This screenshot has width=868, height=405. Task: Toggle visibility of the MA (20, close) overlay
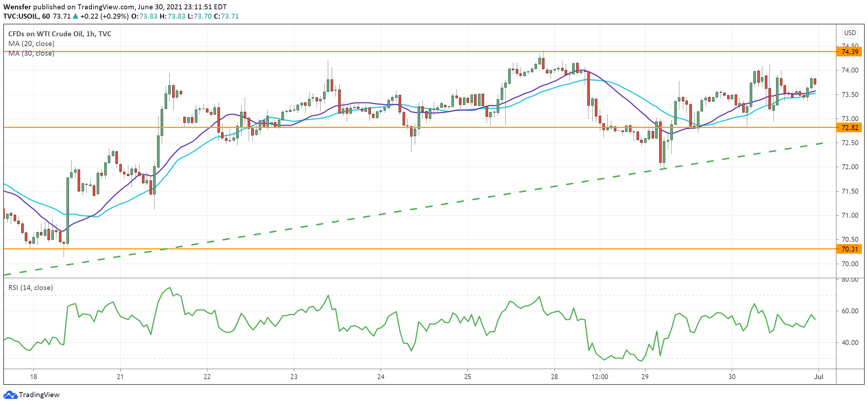31,43
